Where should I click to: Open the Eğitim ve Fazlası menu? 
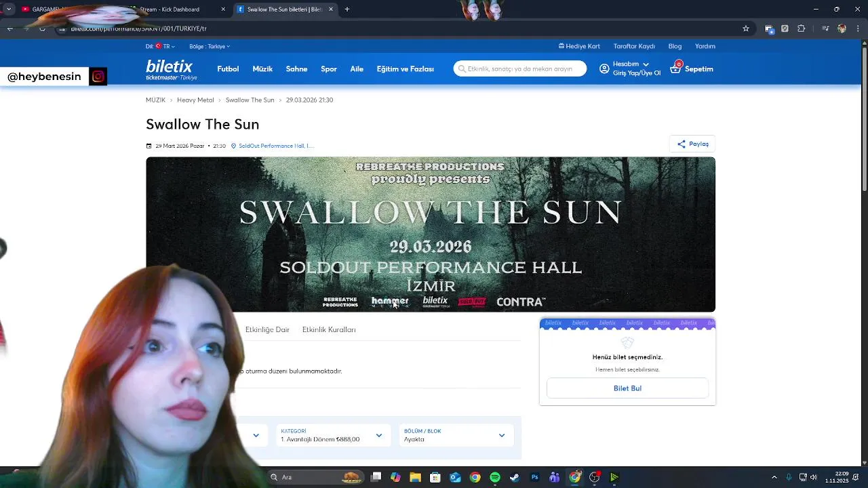tap(405, 69)
